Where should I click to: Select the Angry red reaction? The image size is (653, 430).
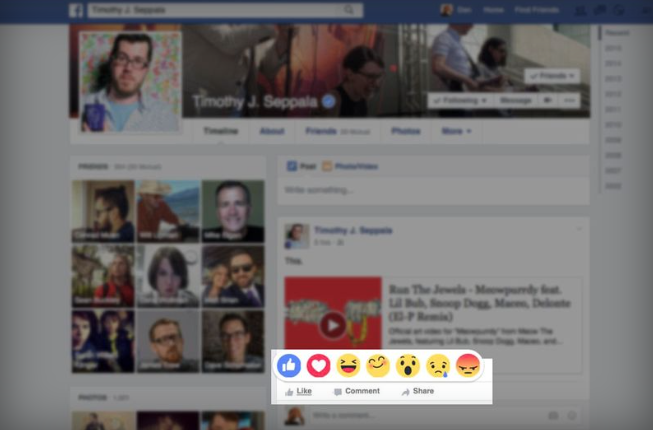coord(468,365)
